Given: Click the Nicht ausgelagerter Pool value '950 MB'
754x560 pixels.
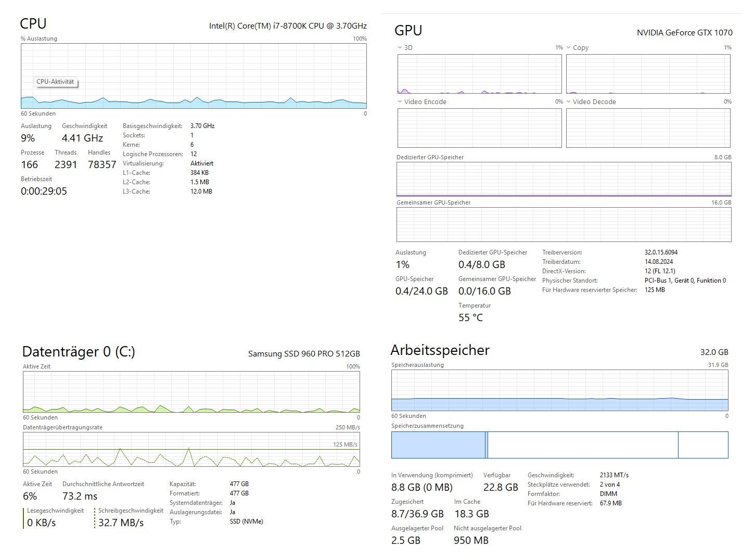Looking at the screenshot, I should click(471, 540).
